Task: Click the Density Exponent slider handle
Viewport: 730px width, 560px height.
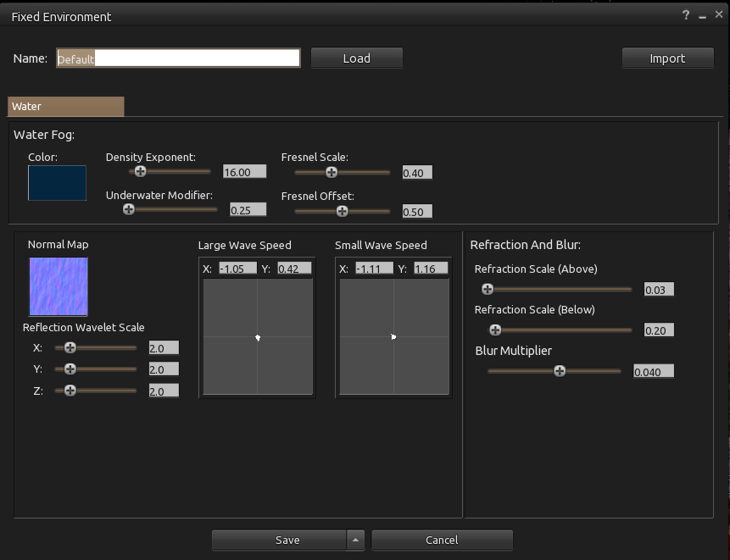Action: tap(140, 171)
